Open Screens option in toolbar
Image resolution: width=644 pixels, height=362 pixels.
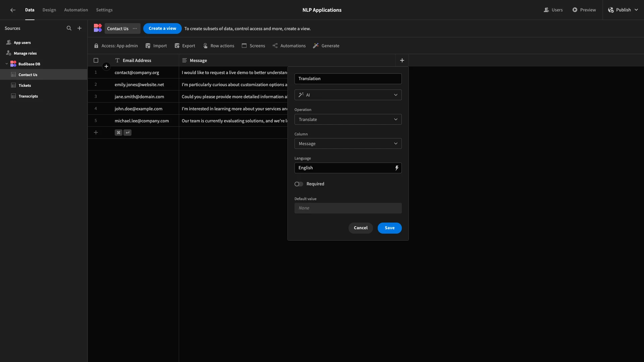pos(253,46)
